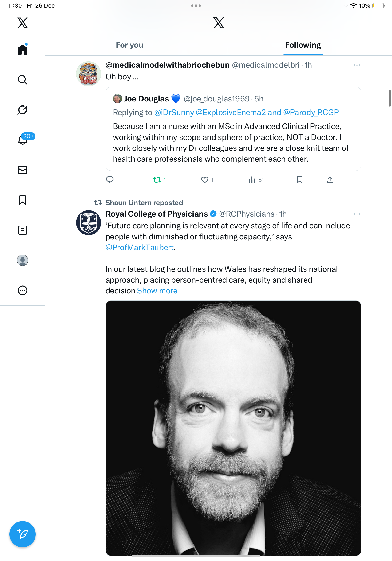Bookmark the "Oh boy ..." post
This screenshot has width=392, height=561.
click(x=299, y=180)
